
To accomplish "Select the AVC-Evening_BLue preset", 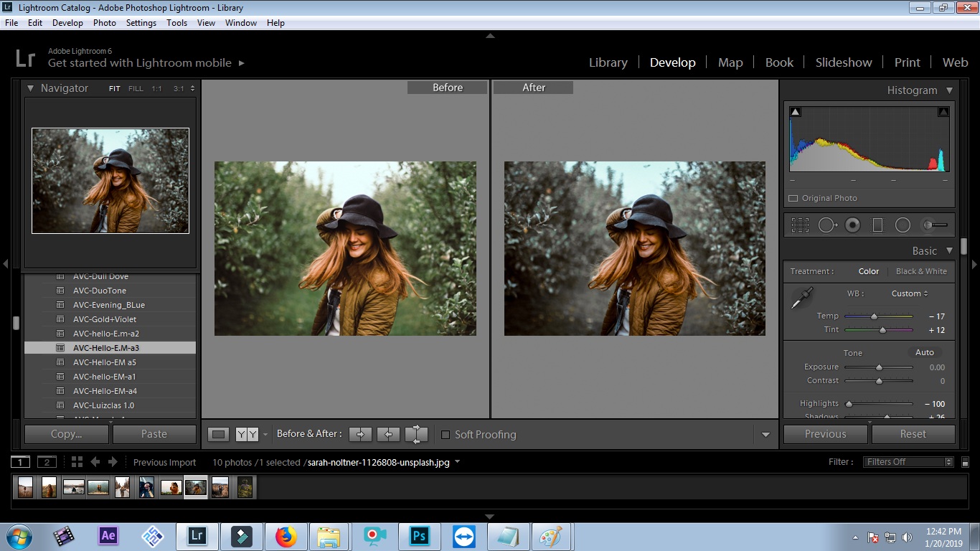I will click(110, 305).
